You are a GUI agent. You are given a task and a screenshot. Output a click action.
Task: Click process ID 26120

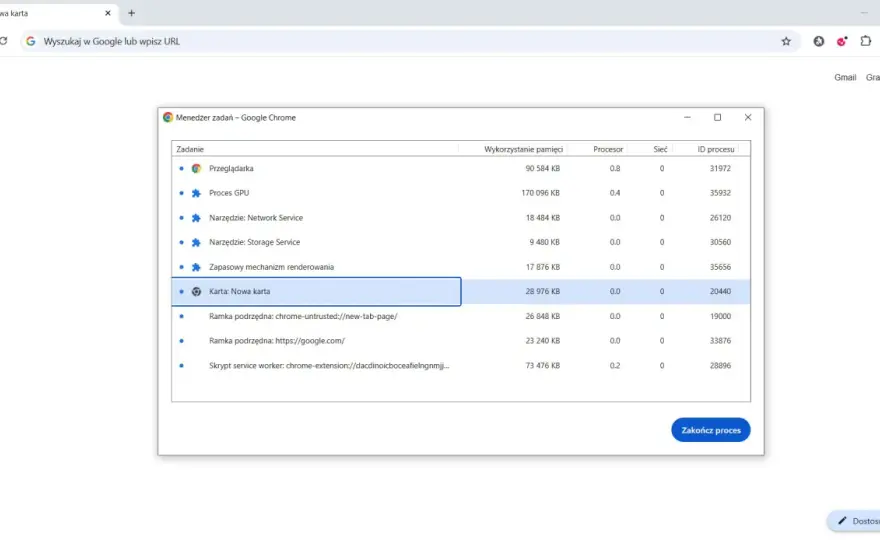(720, 218)
